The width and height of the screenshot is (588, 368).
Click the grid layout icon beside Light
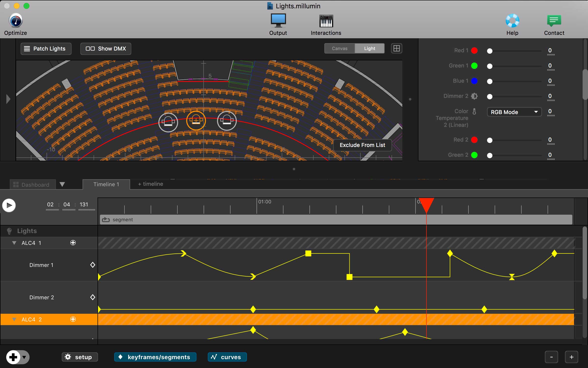(x=396, y=49)
